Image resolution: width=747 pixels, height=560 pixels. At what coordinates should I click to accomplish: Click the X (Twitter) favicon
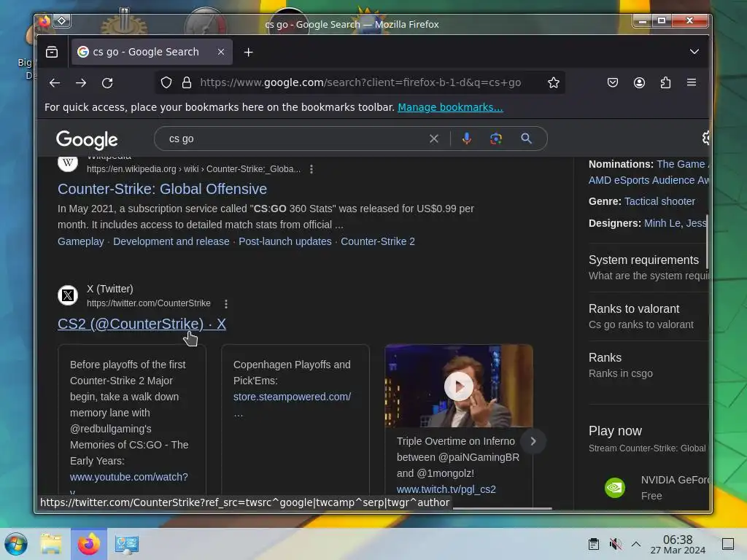click(x=68, y=295)
